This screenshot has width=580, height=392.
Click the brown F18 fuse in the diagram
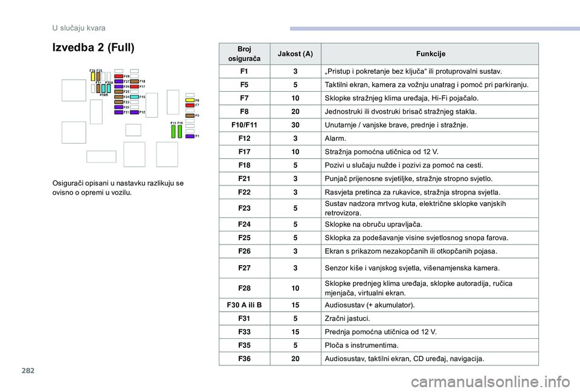pyautogui.click(x=134, y=82)
